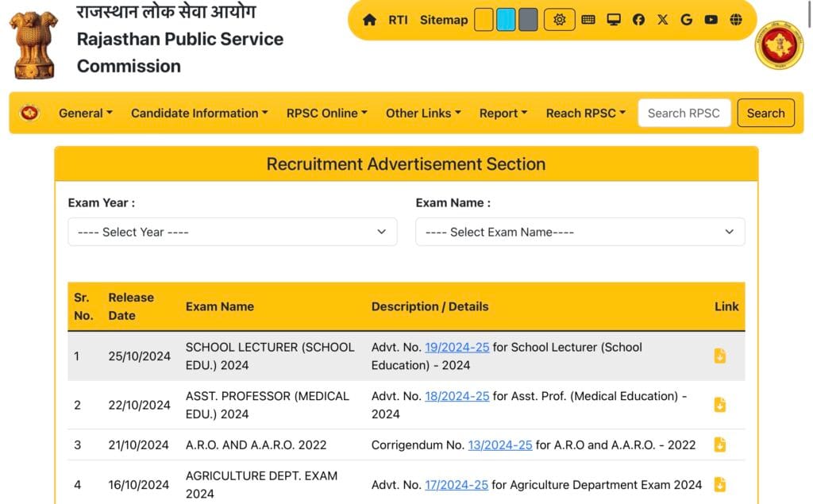
Task: Expand the Other Links menu
Action: (x=423, y=113)
